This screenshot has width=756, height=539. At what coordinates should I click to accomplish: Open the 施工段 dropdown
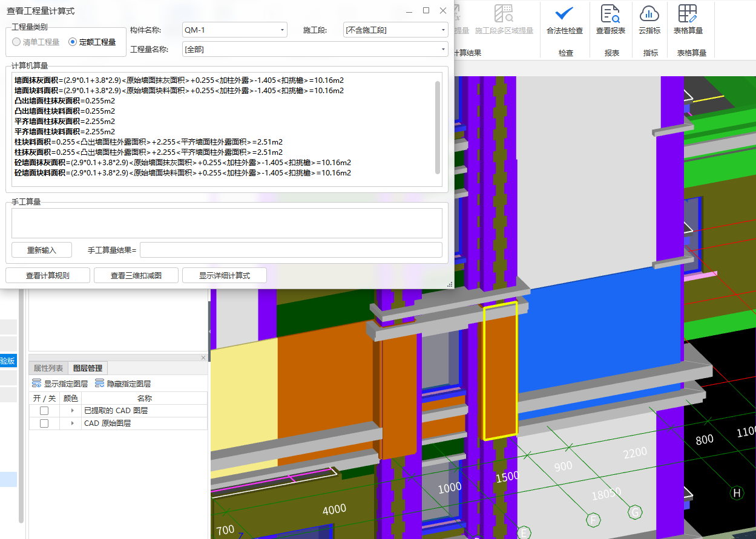point(395,30)
